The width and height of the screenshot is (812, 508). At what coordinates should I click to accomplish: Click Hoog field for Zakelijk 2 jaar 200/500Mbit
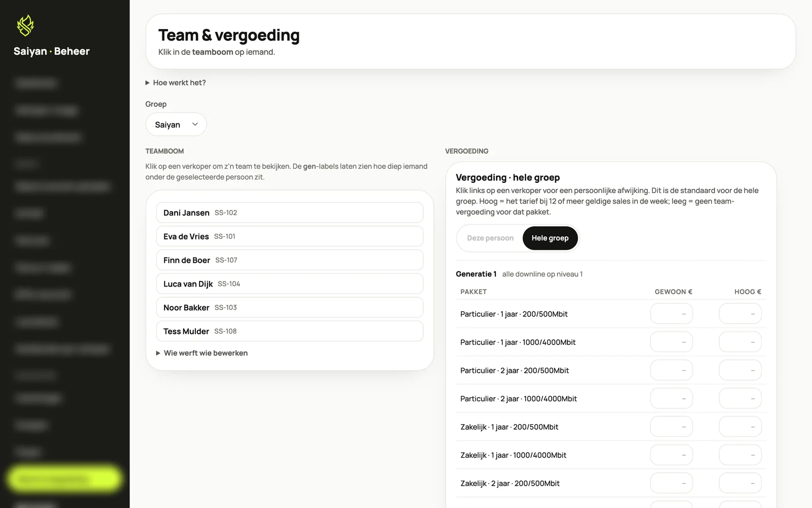pyautogui.click(x=740, y=483)
